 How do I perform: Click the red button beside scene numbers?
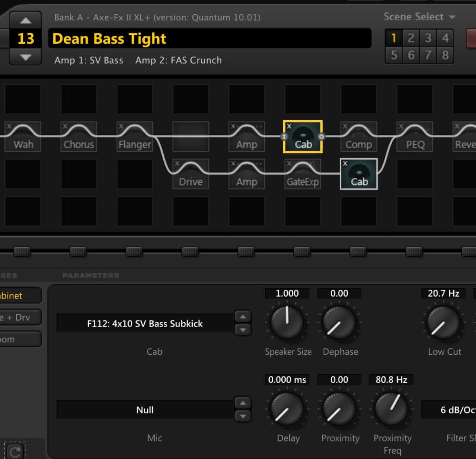tap(471, 38)
